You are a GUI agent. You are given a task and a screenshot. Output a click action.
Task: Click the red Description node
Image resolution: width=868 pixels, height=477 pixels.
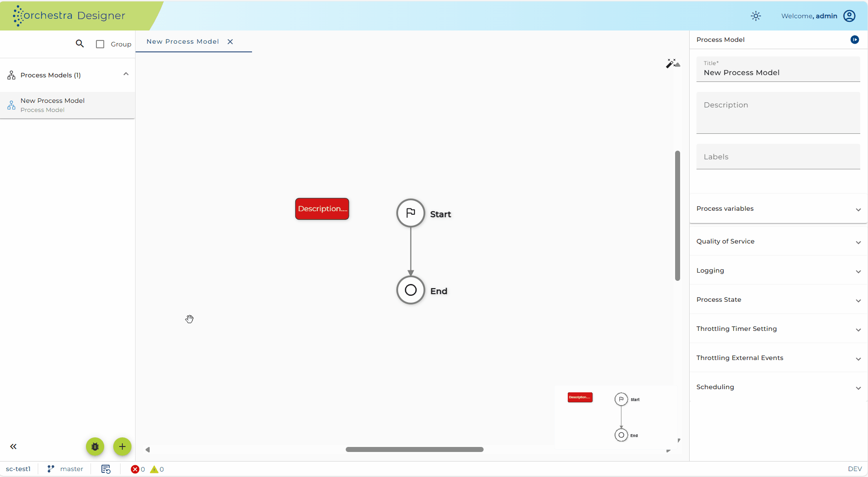pos(322,209)
